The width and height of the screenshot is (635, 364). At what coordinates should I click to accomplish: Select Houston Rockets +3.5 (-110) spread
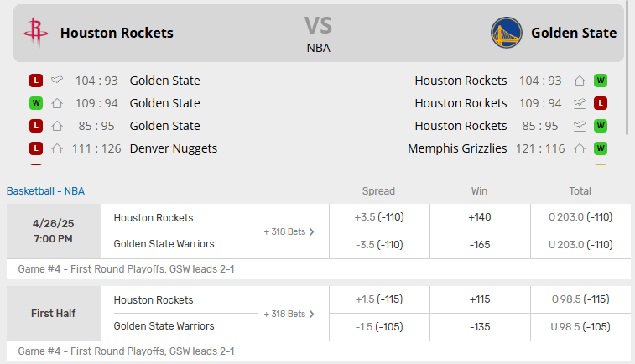point(379,217)
